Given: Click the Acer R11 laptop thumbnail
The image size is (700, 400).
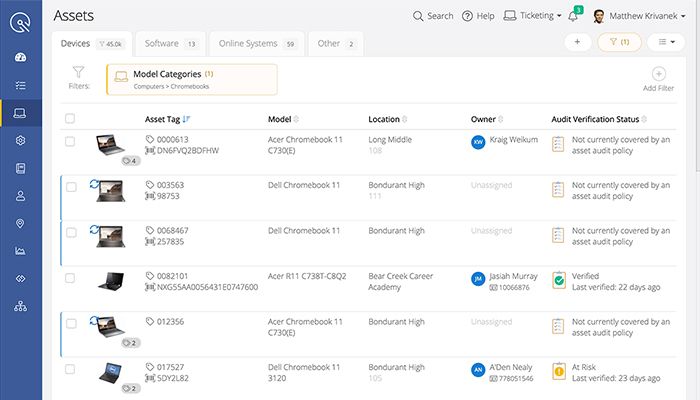Looking at the screenshot, I should point(110,281).
